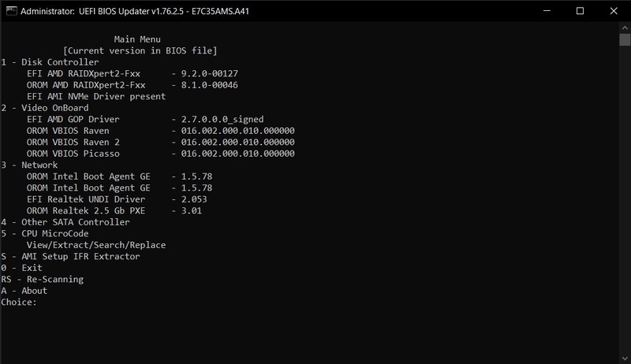Click '4 - Other SATA Controller' entry

(65, 222)
